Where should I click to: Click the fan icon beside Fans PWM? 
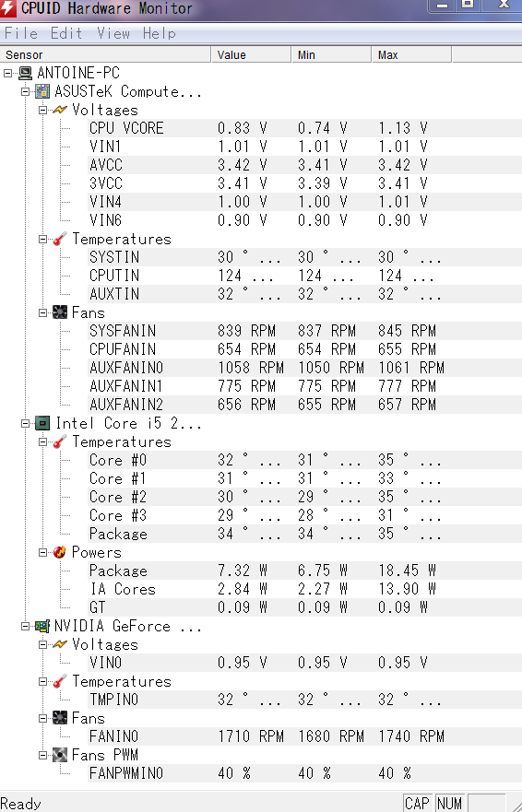pyautogui.click(x=60, y=755)
